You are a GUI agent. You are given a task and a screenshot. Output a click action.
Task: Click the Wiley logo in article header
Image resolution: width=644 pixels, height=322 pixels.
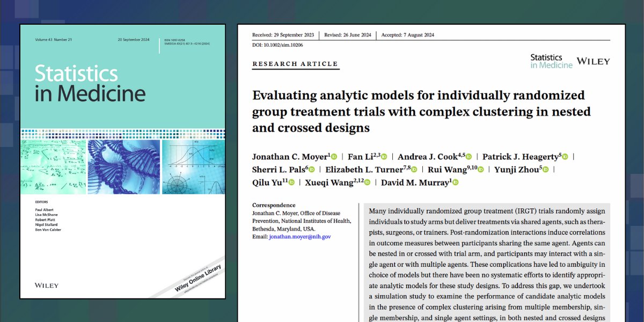pyautogui.click(x=593, y=61)
